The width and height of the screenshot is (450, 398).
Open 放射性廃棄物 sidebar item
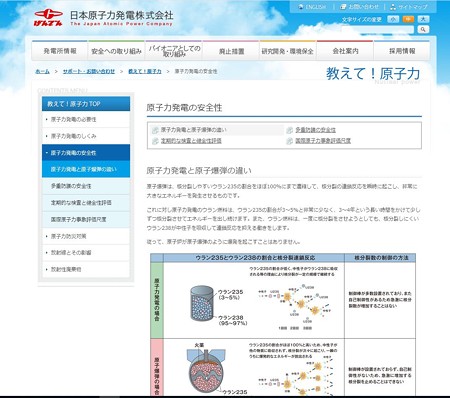click(86, 269)
